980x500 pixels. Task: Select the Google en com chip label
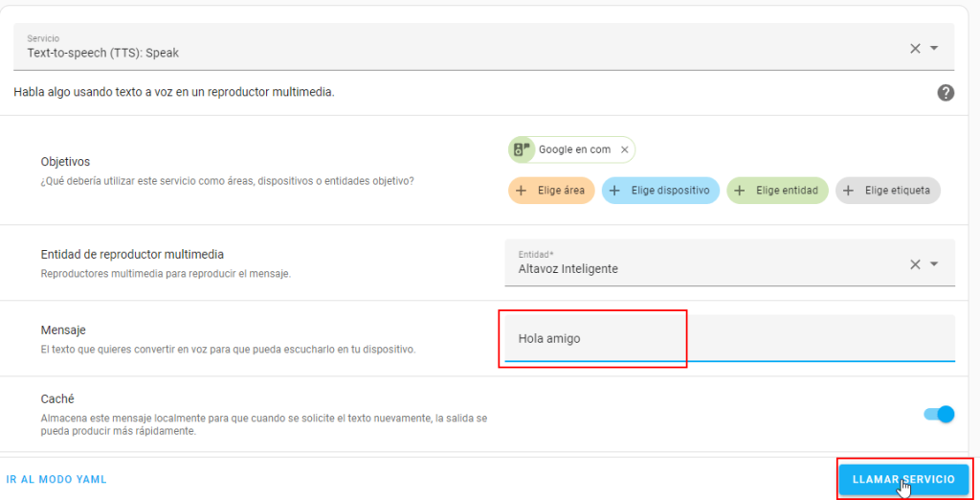click(574, 149)
